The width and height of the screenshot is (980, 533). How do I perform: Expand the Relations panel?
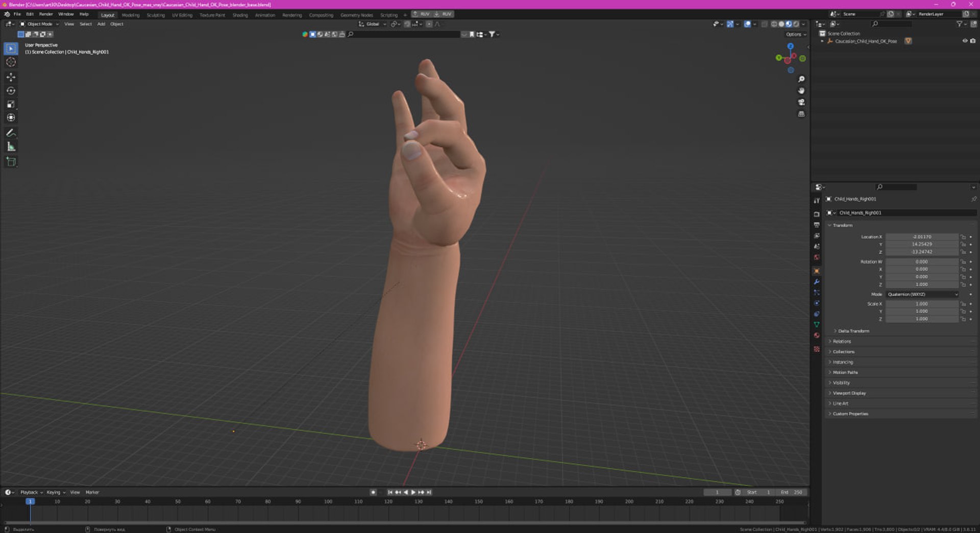pos(841,342)
